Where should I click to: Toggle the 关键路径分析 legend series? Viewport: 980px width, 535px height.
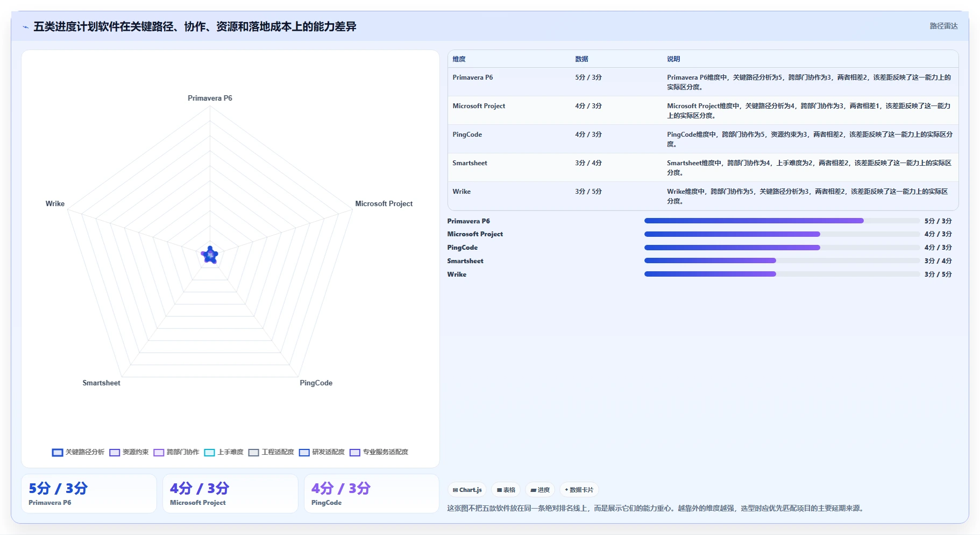tap(78, 452)
